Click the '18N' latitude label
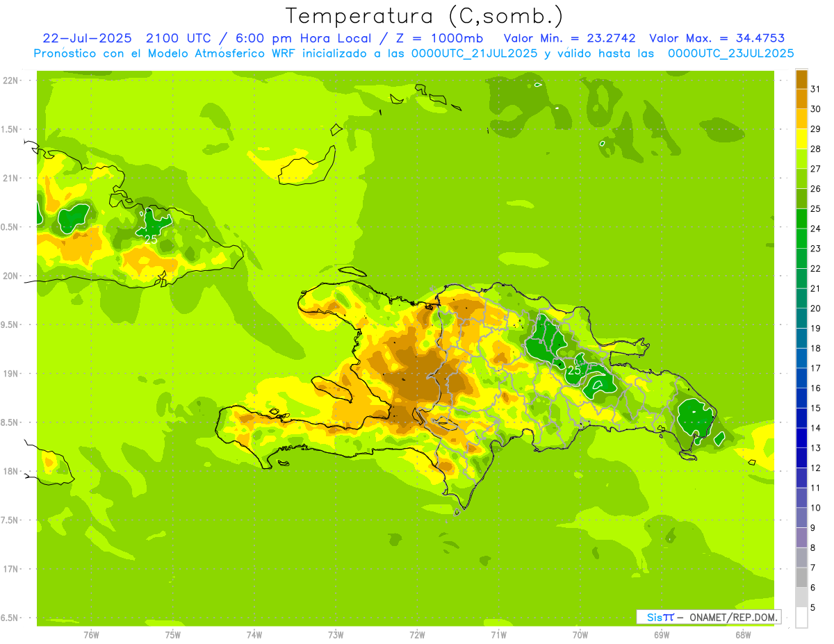834x644 pixels. click(10, 471)
